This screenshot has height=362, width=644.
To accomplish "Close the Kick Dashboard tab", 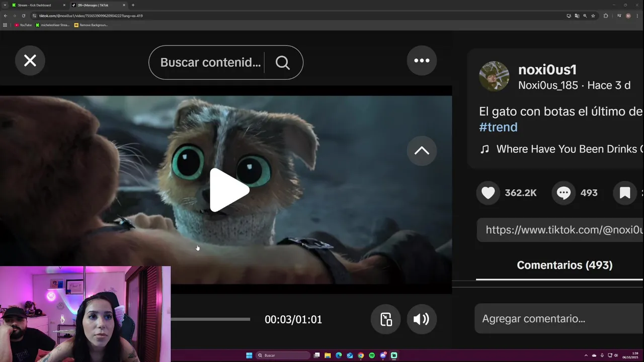I will tap(64, 5).
